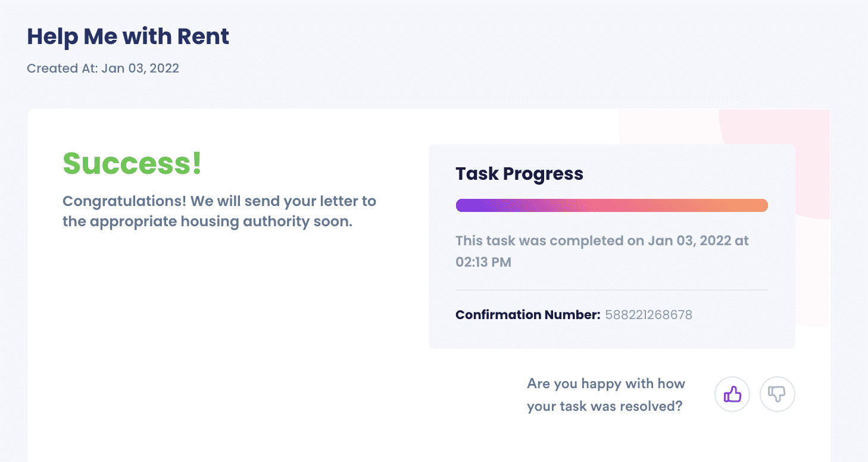Click the "Are you happy" feedback question

click(606, 383)
